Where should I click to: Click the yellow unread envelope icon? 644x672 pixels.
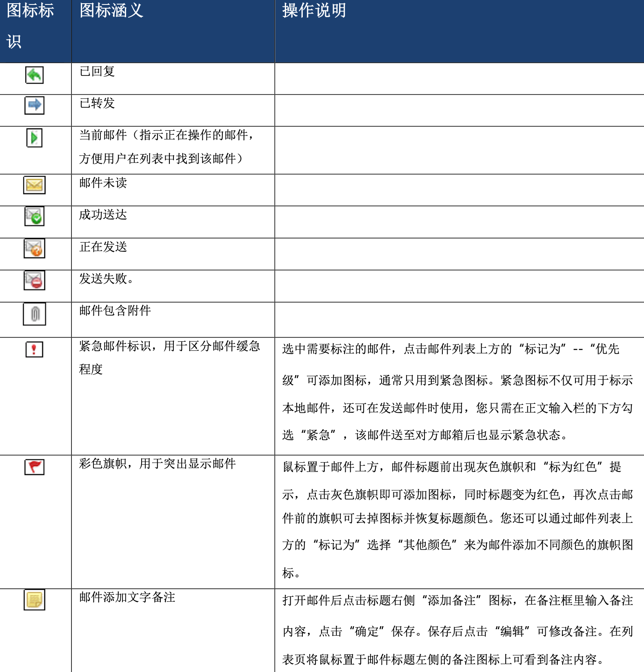[34, 185]
